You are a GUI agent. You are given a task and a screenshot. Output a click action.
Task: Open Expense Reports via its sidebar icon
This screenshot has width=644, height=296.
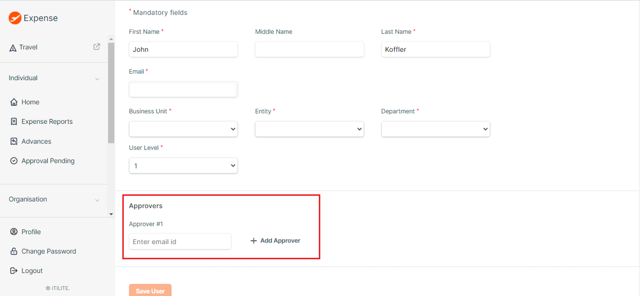point(14,121)
